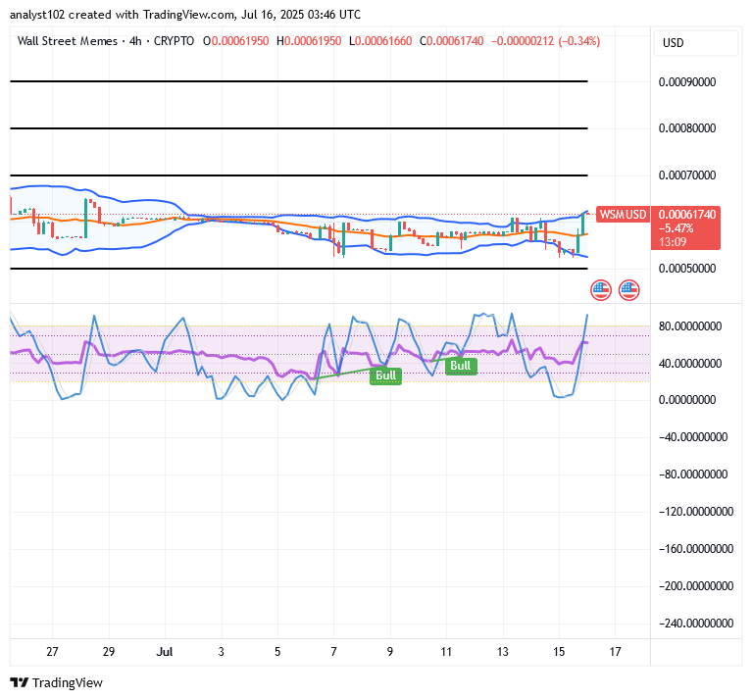
Task: Click the 80.00000000 oscillator axis label
Action: 689,326
